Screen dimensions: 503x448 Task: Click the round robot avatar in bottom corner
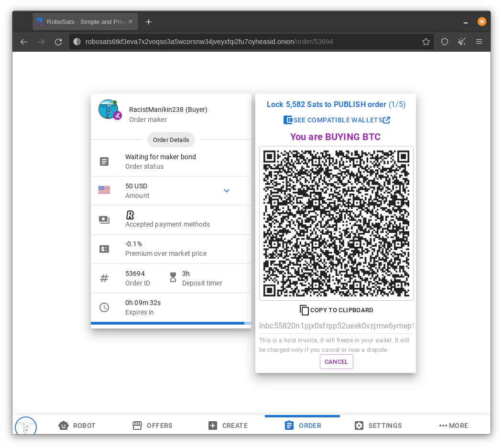point(26,426)
